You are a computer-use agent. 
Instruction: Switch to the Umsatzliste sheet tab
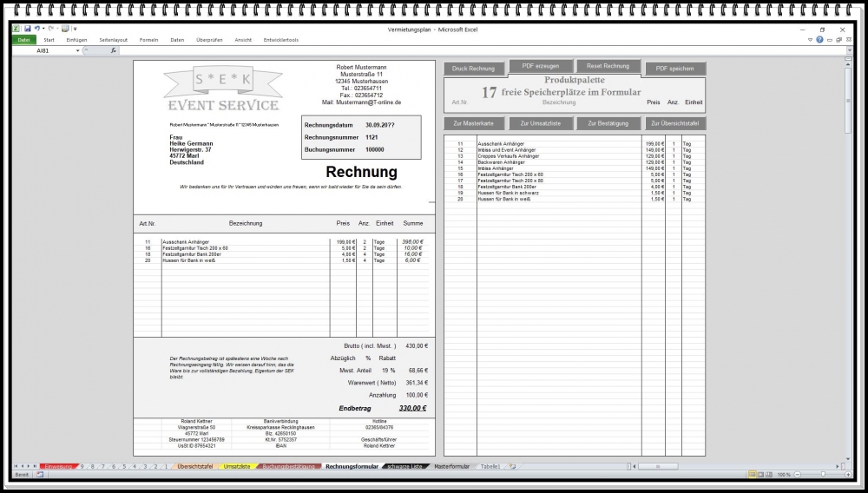(x=236, y=467)
